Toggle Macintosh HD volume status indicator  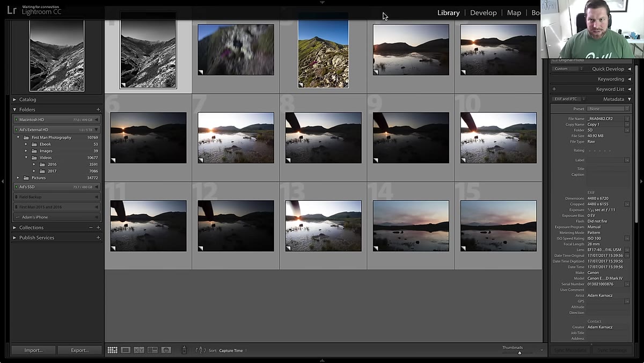click(x=16, y=120)
